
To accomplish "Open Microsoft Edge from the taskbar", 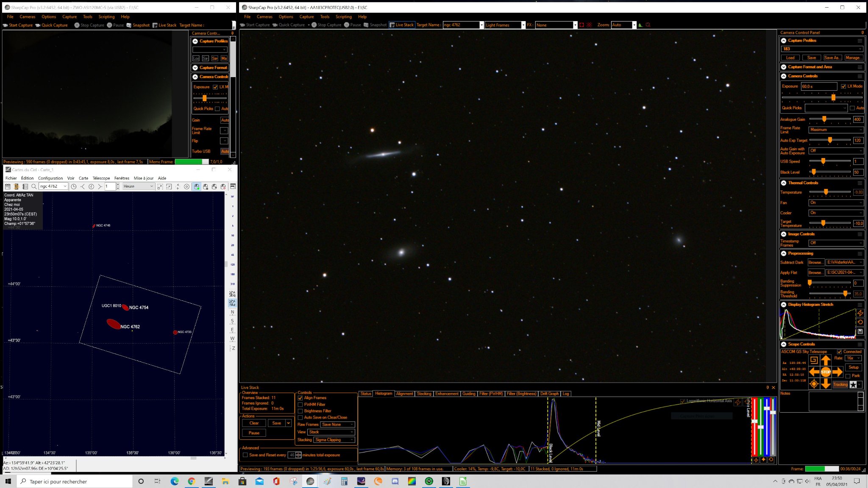I will point(175,481).
